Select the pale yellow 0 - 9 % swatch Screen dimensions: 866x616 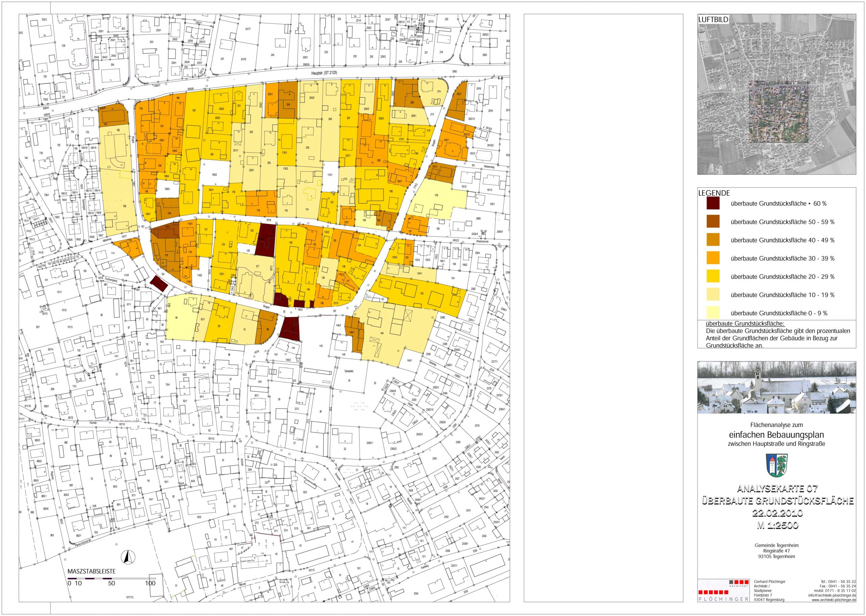click(713, 313)
